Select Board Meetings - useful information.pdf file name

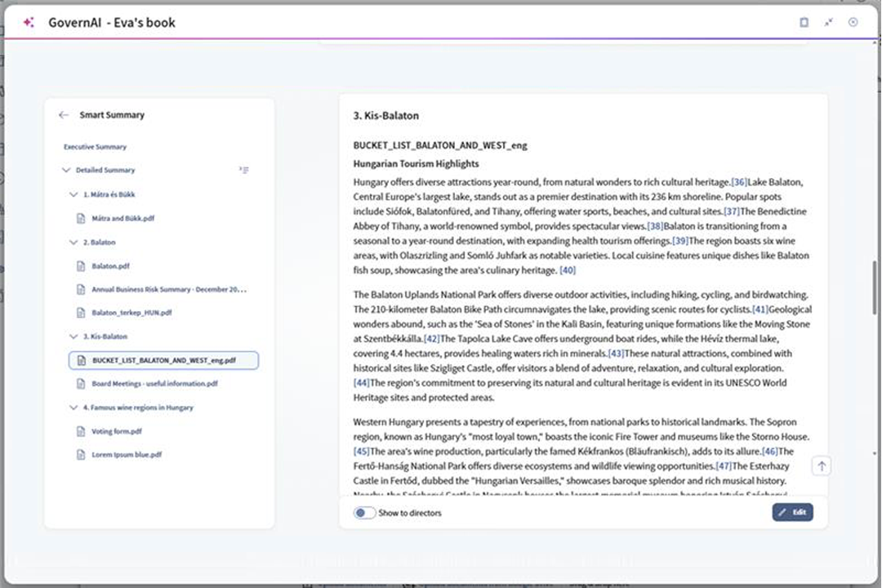(x=154, y=384)
